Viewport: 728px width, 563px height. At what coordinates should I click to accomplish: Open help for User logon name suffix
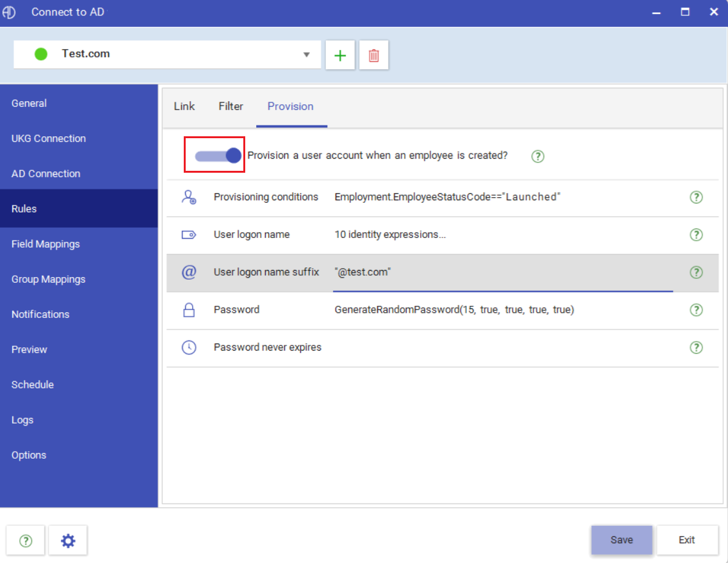tap(696, 273)
